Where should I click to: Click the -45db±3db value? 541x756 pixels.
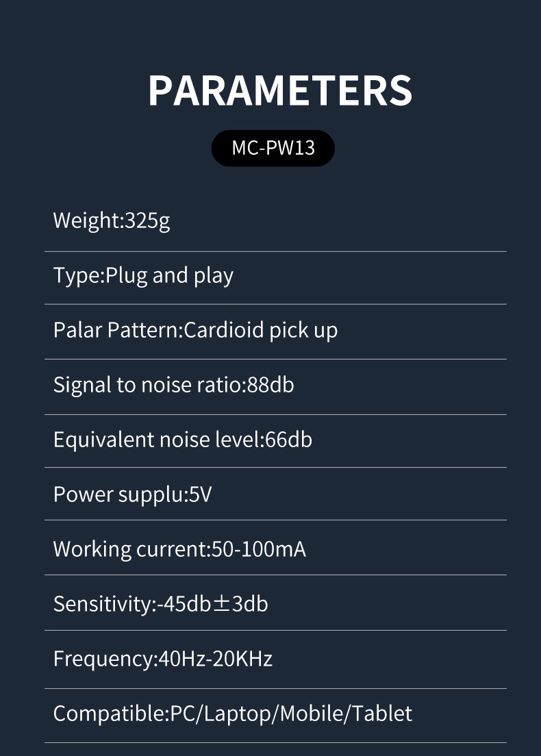tap(211, 604)
